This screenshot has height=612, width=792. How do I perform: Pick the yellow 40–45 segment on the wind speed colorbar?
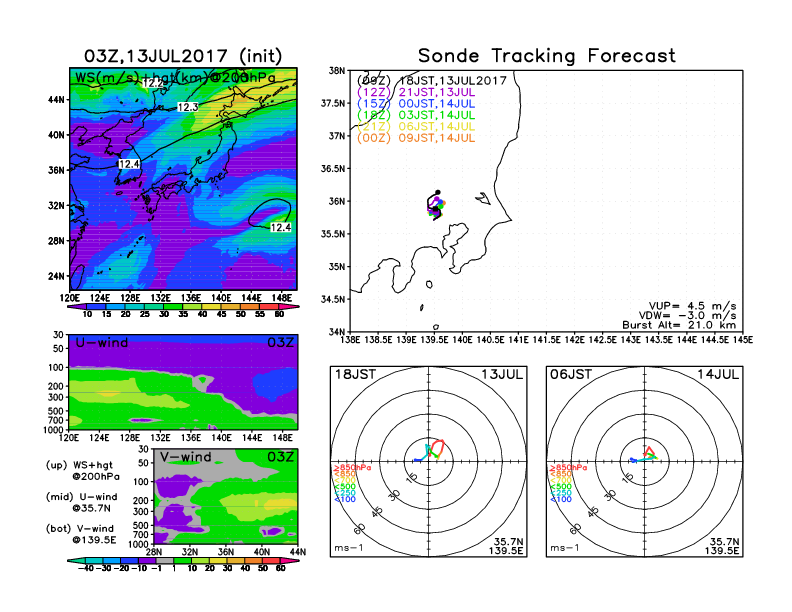212,307
